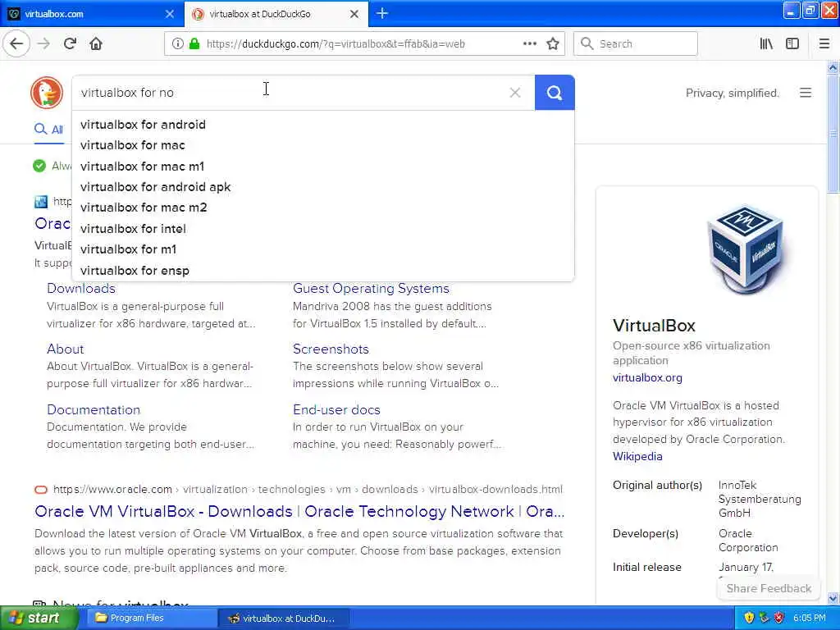Click the system clock showing 6:05 PM
The height and width of the screenshot is (630, 840).
[809, 618]
